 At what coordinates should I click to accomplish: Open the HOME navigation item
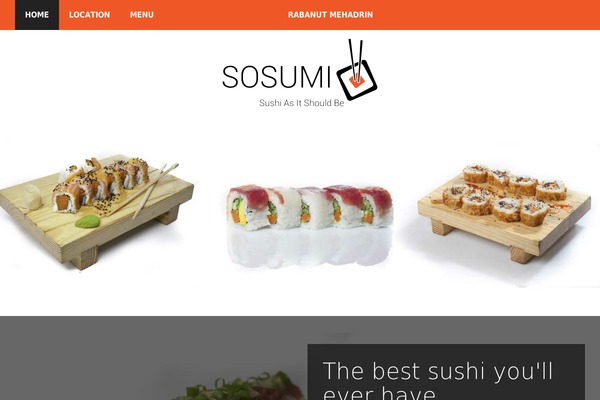(37, 15)
